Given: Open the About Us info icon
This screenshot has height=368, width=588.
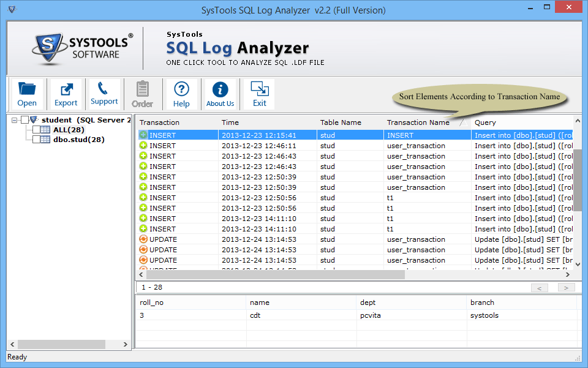Looking at the screenshot, I should (220, 94).
